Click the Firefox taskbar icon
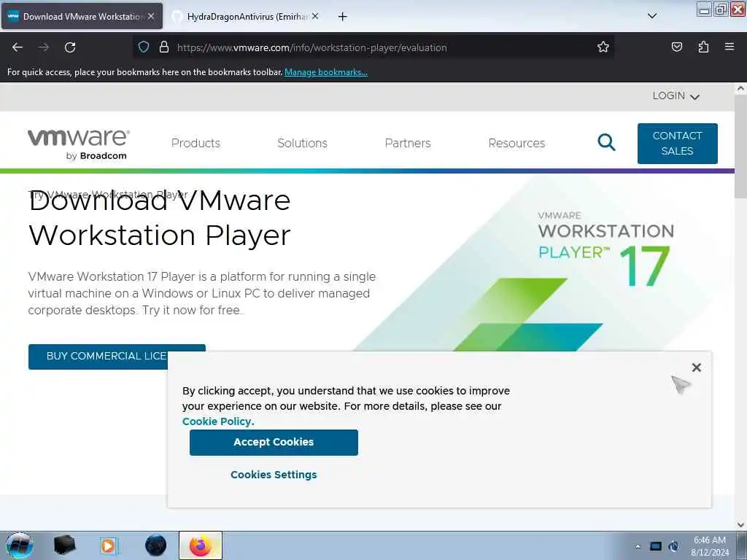 (x=201, y=545)
